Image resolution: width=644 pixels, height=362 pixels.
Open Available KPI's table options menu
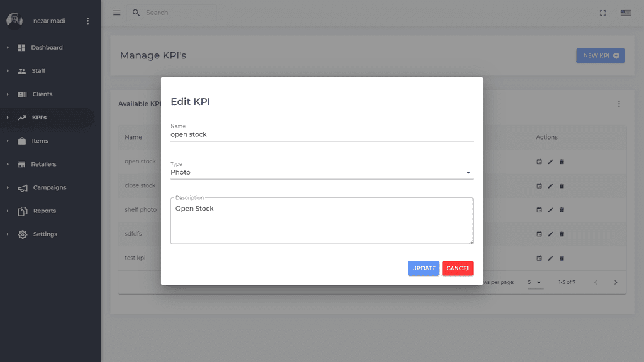click(x=619, y=104)
